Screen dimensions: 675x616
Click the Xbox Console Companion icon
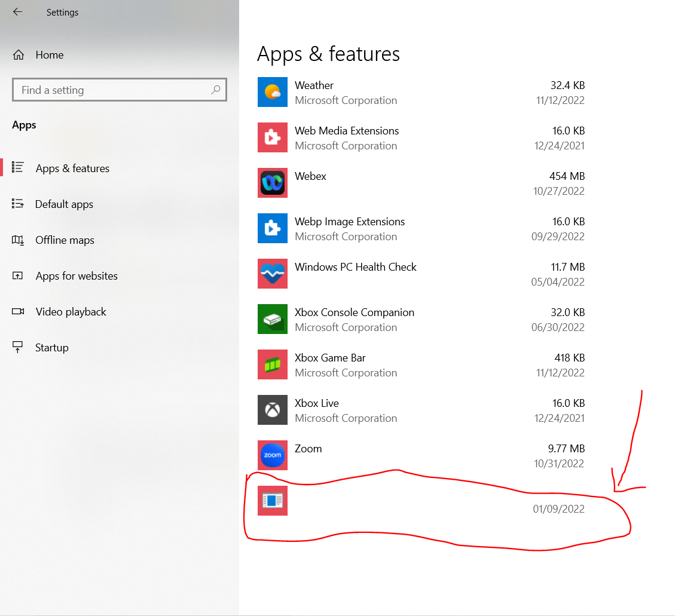pyautogui.click(x=273, y=319)
